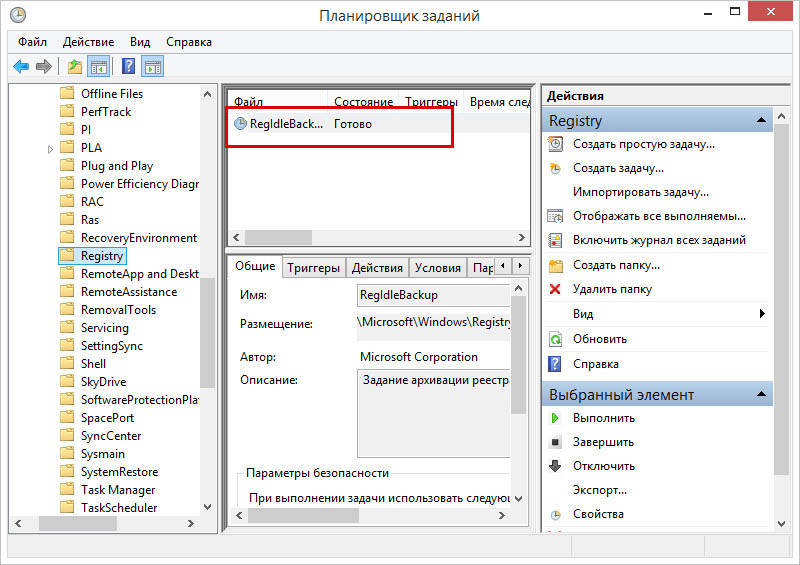Click the Состояние column header
800x565 pixels.
coord(364,102)
